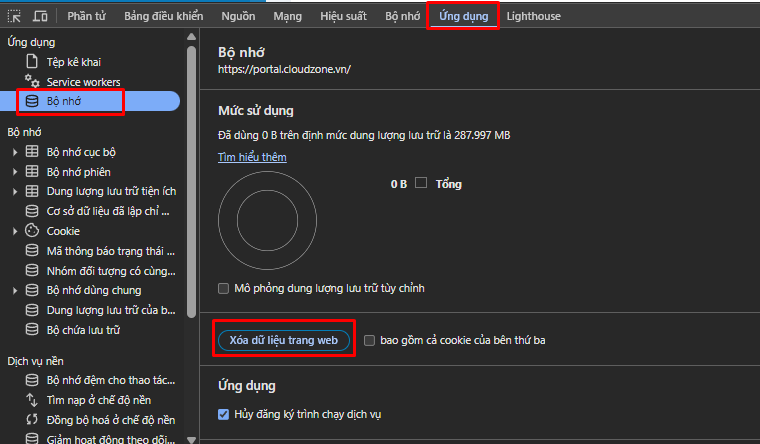Open the Bộ nhớ top tab
Image resolution: width=760 pixels, height=444 pixels.
tap(402, 16)
